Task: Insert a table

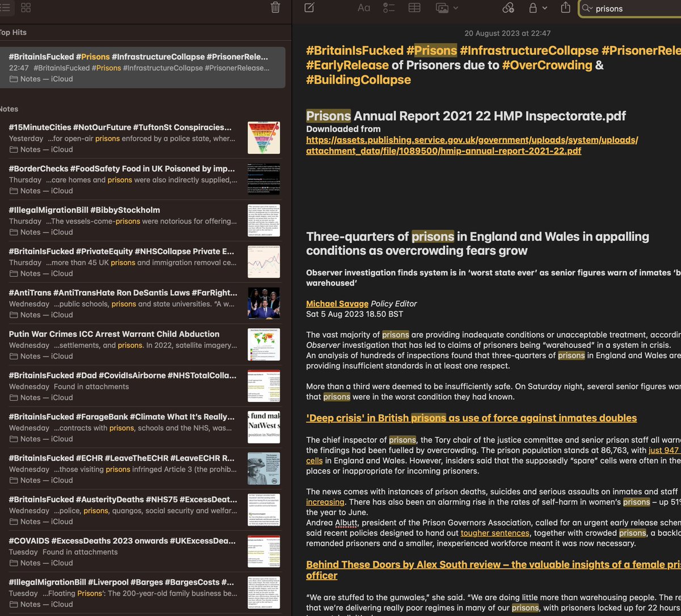Action: 414,8
